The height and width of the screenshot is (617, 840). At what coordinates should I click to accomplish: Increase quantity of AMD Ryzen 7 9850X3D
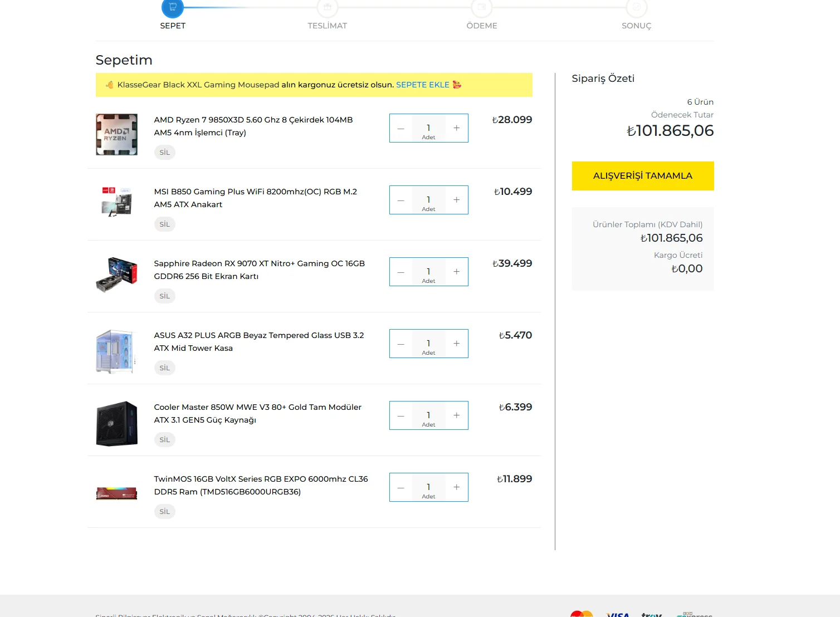[x=457, y=128]
